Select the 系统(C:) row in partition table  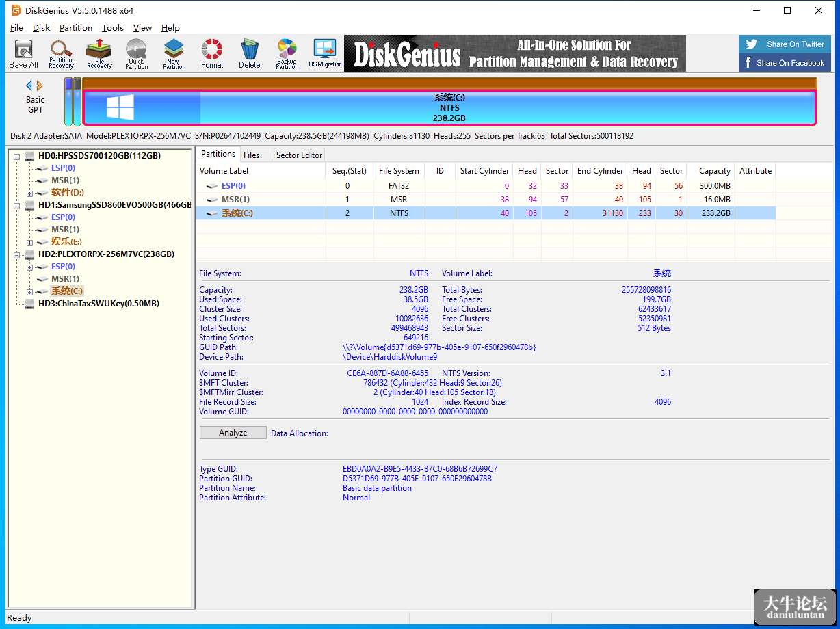[x=486, y=213]
